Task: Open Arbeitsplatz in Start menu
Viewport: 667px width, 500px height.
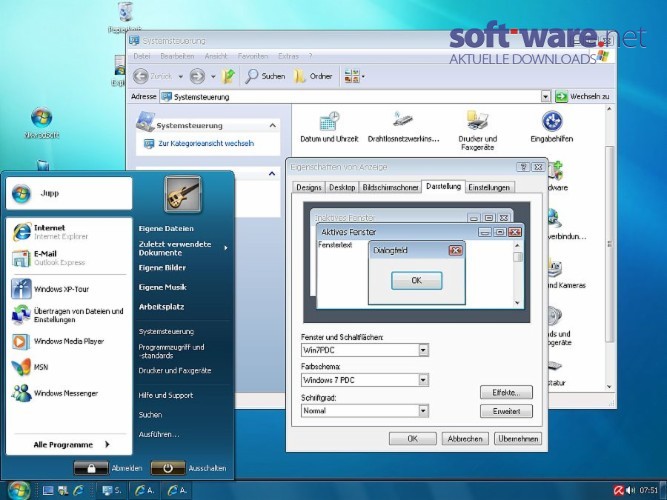Action: (161, 306)
